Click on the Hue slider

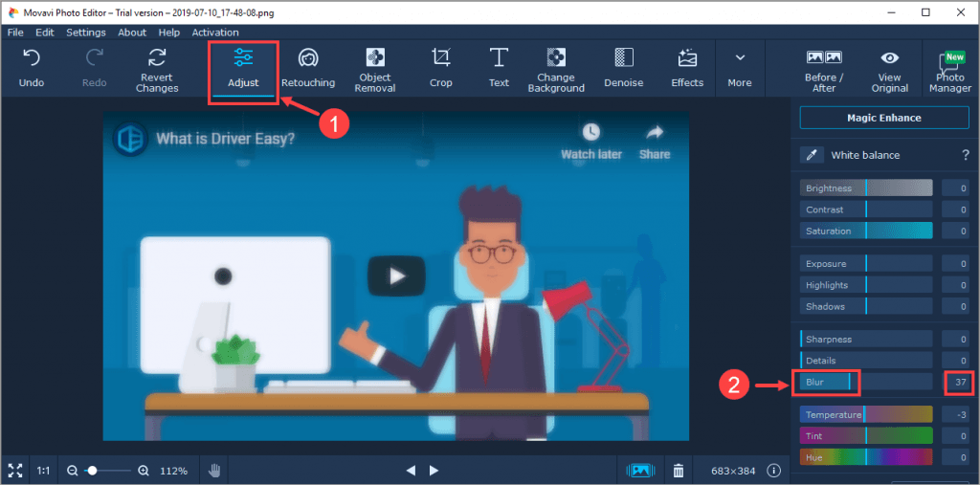tap(866, 457)
